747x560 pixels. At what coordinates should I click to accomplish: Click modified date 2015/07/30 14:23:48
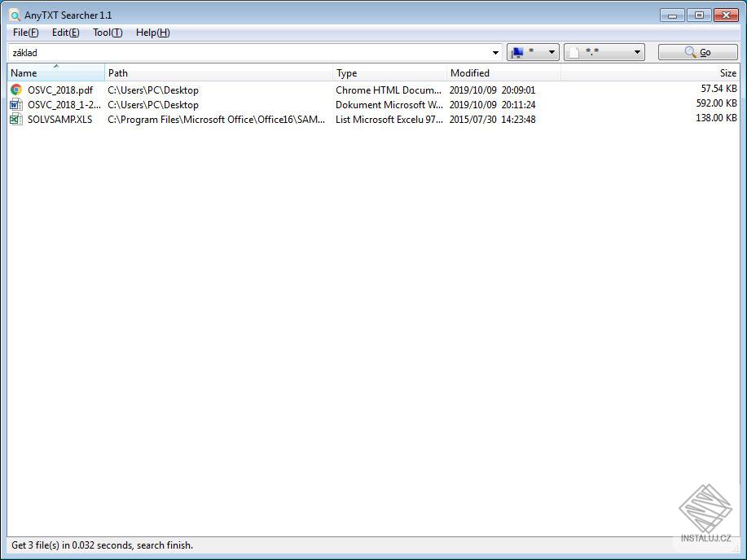tap(492, 120)
